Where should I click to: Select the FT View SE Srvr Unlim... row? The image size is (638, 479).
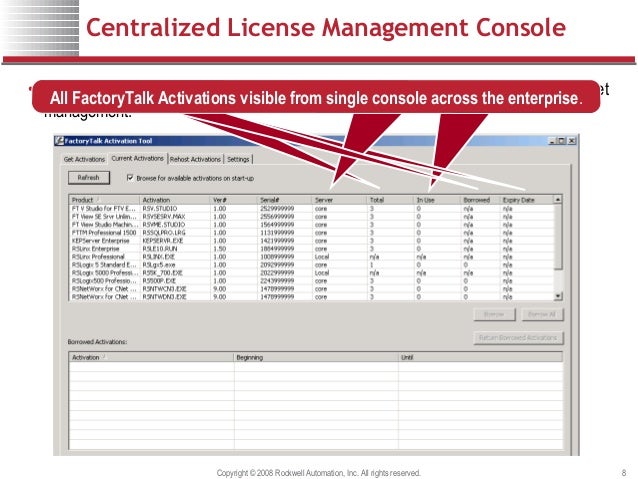pos(312,217)
